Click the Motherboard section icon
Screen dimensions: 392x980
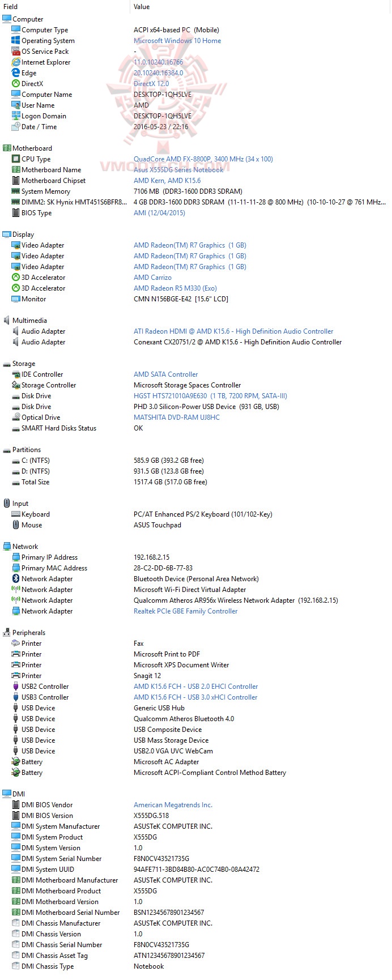coord(7,148)
